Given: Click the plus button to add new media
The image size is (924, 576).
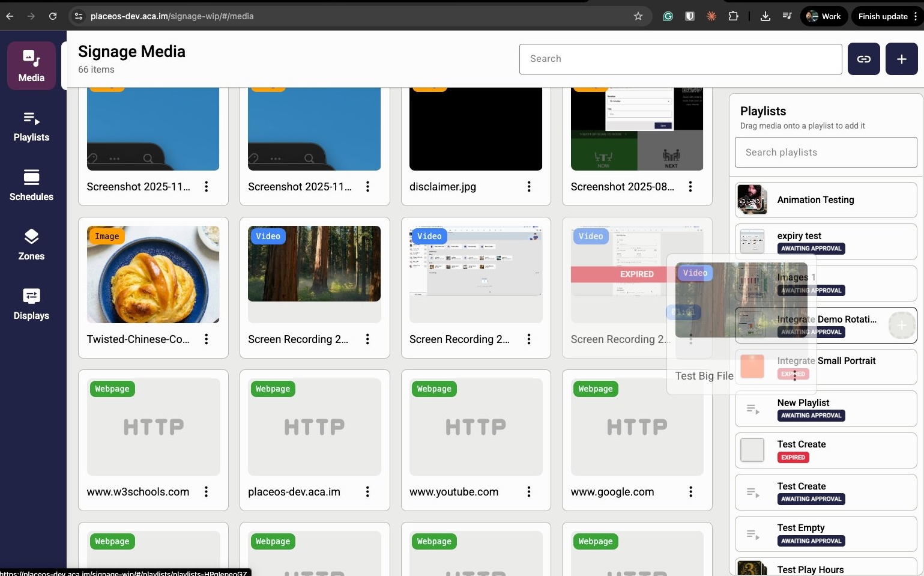Looking at the screenshot, I should [x=901, y=59].
